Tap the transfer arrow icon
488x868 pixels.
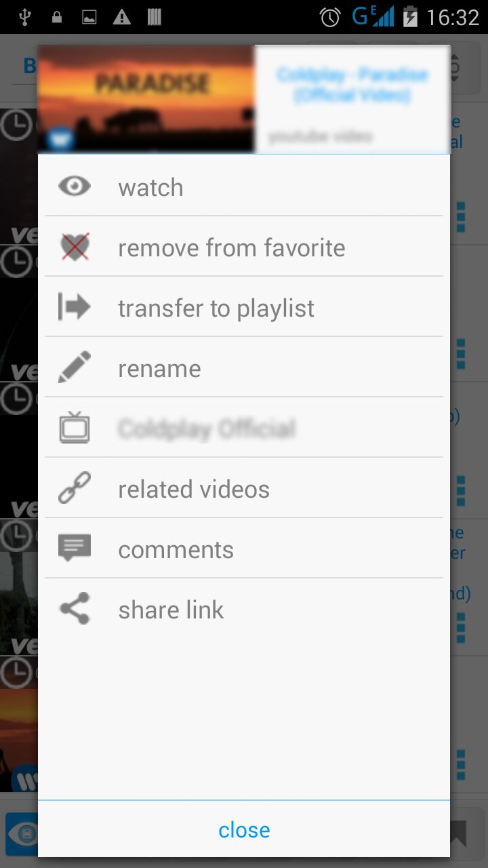[75, 307]
